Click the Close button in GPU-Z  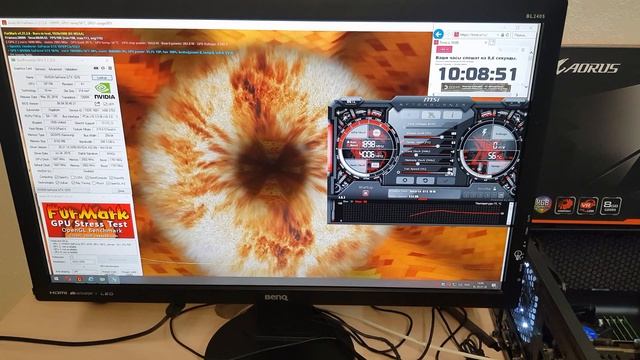point(121,191)
